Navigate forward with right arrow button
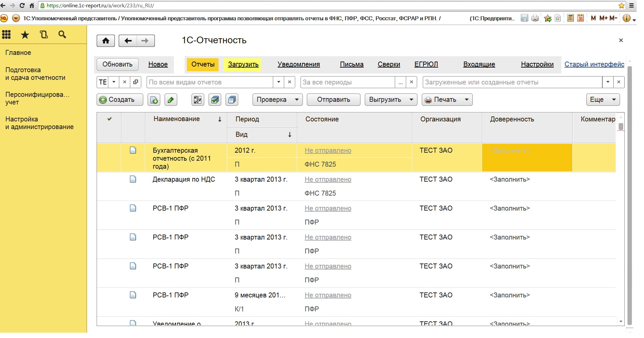 point(145,41)
